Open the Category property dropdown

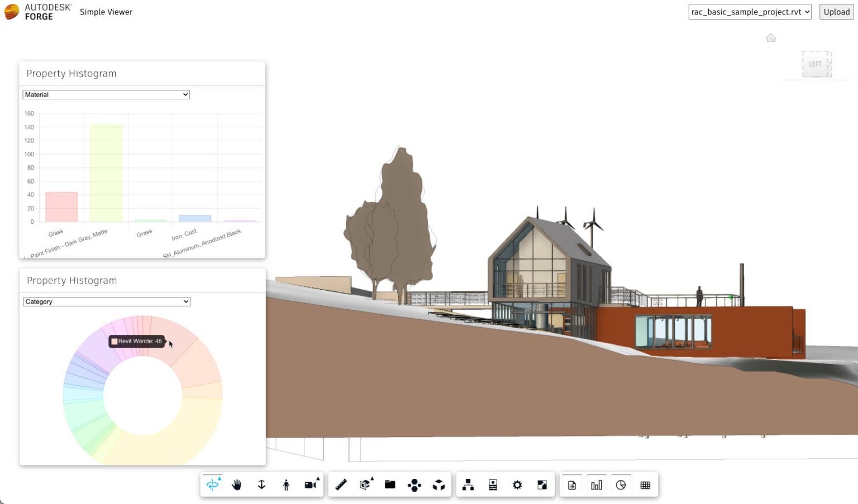[x=106, y=301]
